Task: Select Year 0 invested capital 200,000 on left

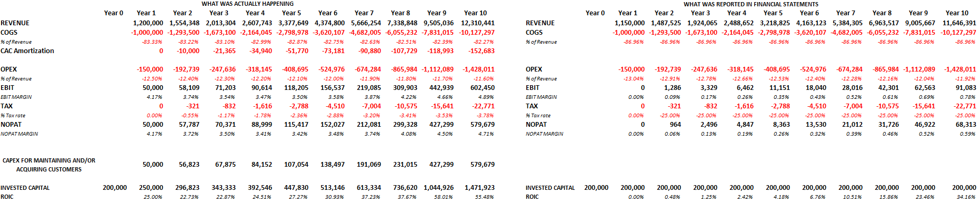Action: coord(115,188)
